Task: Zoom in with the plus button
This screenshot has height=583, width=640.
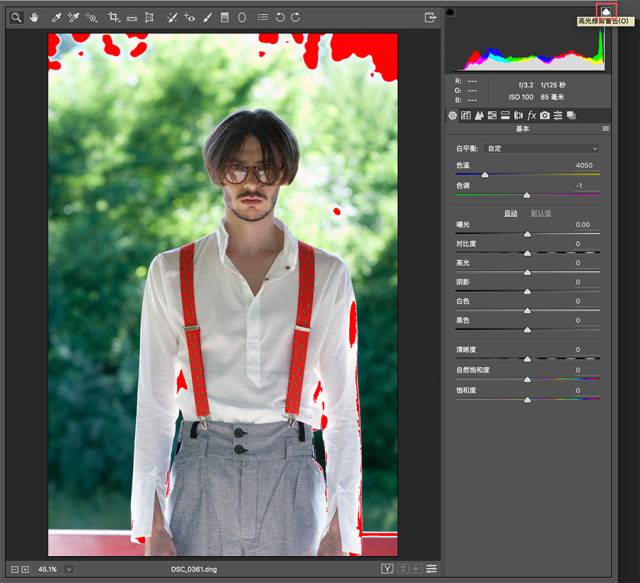Action: click(x=25, y=569)
